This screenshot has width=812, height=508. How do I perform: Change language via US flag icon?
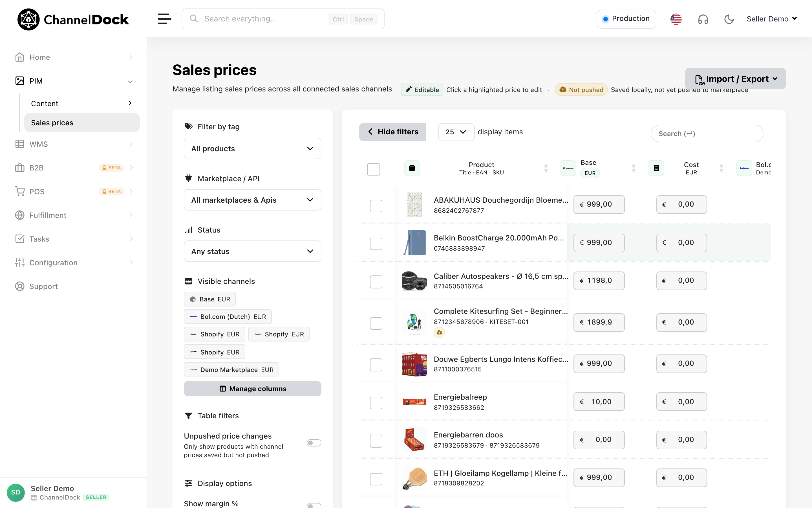coord(676,19)
